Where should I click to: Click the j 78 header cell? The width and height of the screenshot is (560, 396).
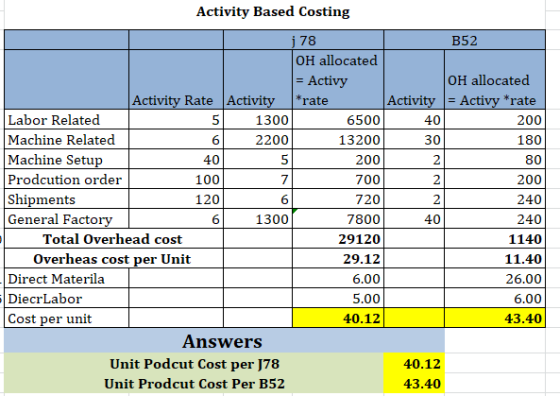tap(304, 40)
